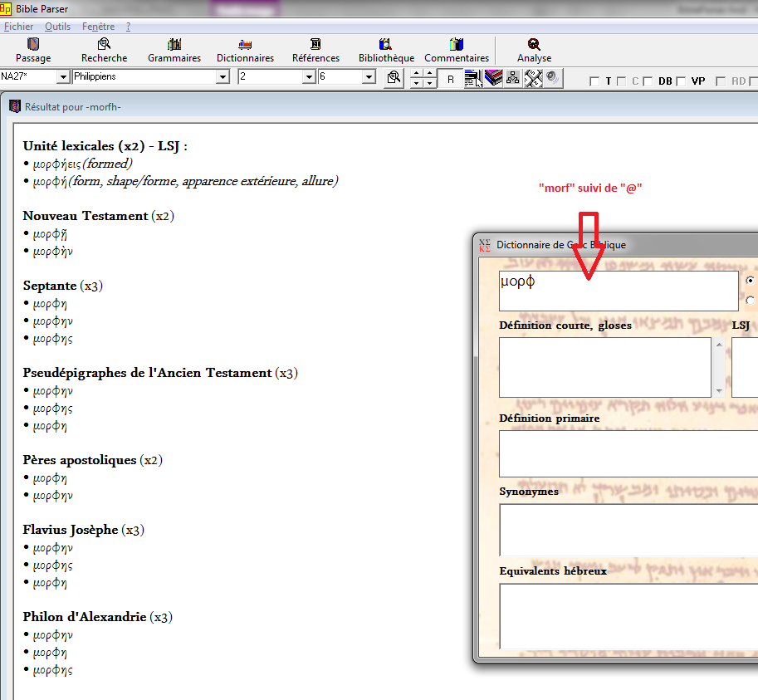Expand the Philippiens book dropdown
The width and height of the screenshot is (758, 700).
point(223,77)
